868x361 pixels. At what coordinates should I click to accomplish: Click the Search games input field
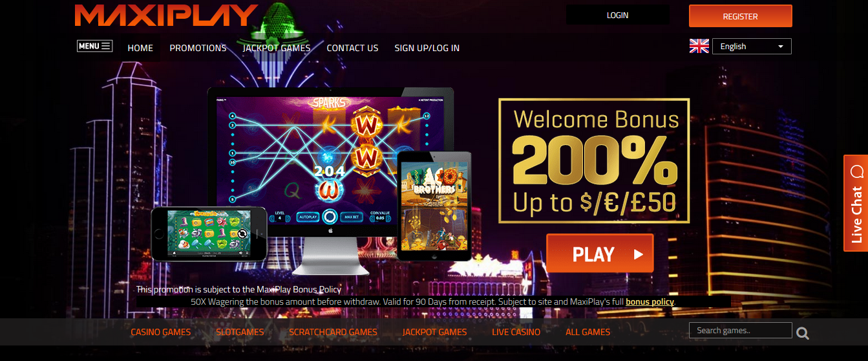point(740,330)
